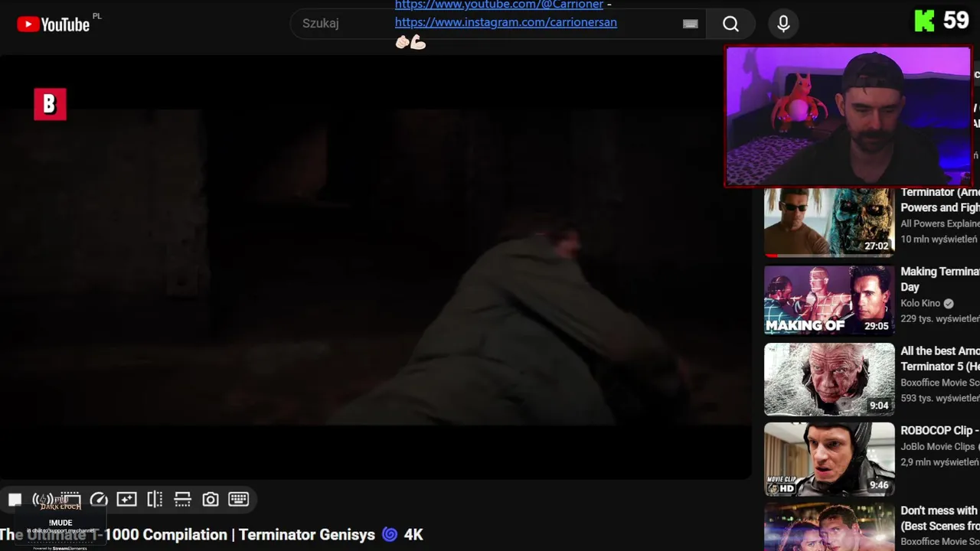Click the white square stop icon
The width and height of the screenshot is (980, 551).
15,500
